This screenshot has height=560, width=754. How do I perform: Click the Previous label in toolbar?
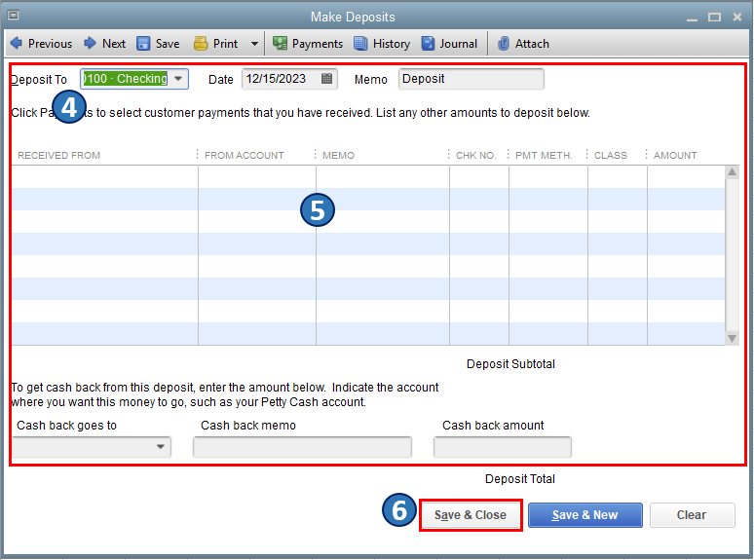(50, 44)
